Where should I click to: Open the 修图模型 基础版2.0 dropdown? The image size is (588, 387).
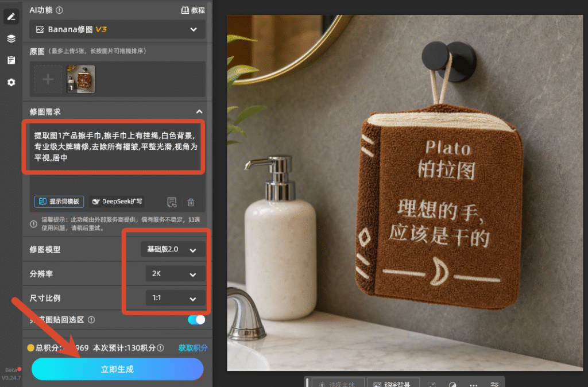pos(173,249)
